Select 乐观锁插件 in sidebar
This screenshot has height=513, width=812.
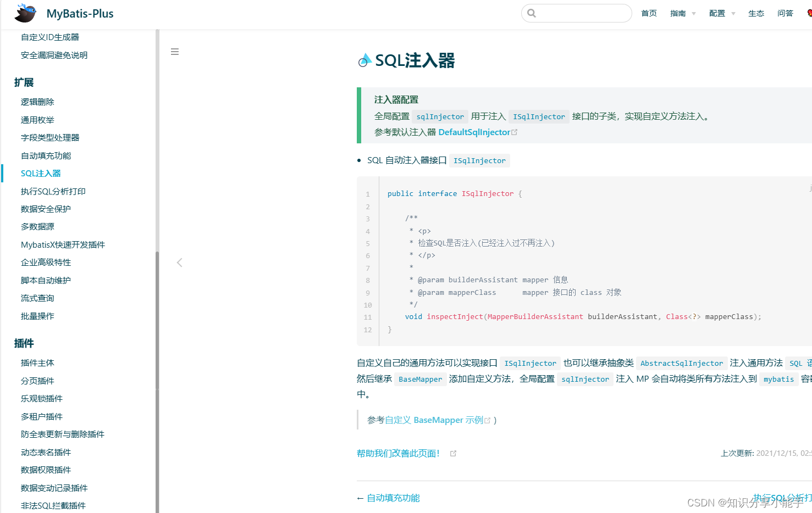pos(42,399)
